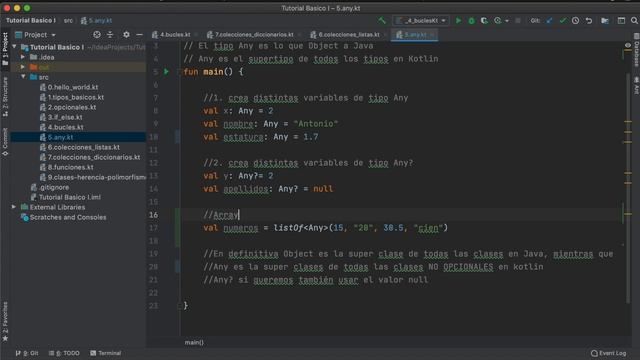
Task: Open 1.tipos_basicos.kt in project tree
Action: point(76,97)
